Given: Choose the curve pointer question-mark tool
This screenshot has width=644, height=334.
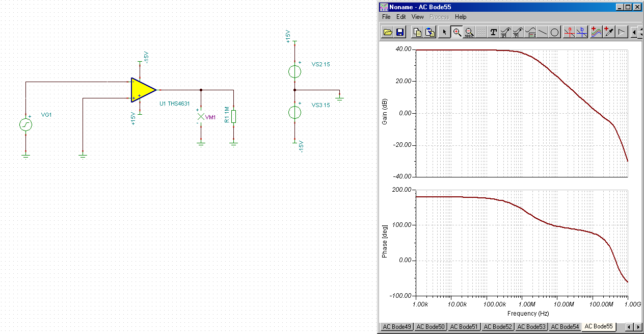Looking at the screenshot, I should pos(518,32).
